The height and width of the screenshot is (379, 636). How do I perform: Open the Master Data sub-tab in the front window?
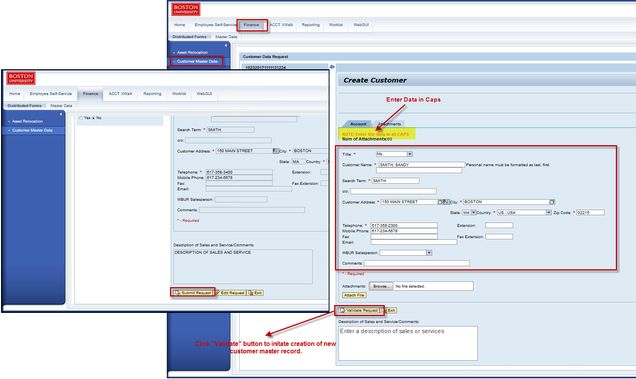[61, 106]
